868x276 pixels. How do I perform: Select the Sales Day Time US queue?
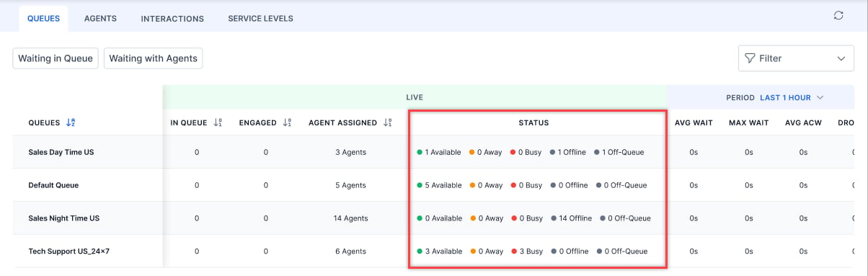(61, 152)
